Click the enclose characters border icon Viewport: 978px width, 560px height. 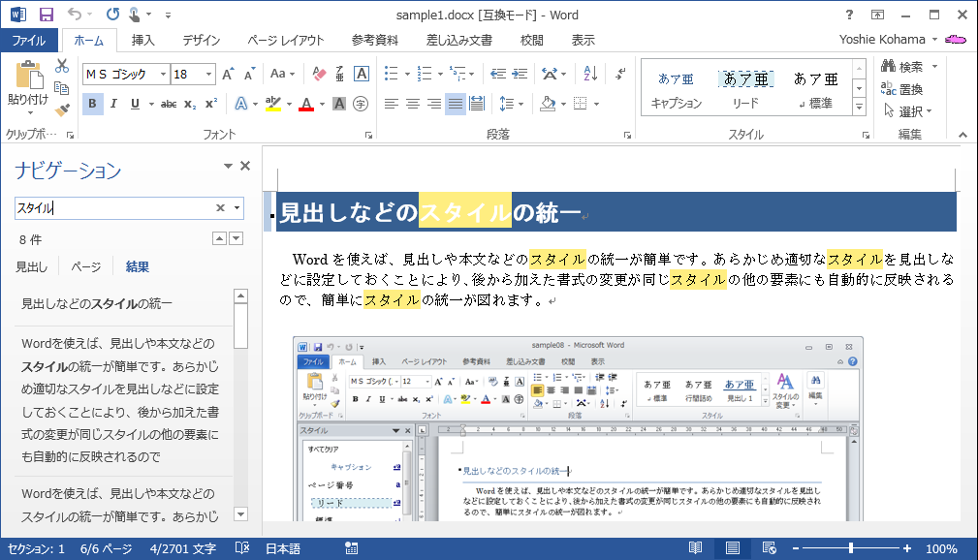pos(362,74)
